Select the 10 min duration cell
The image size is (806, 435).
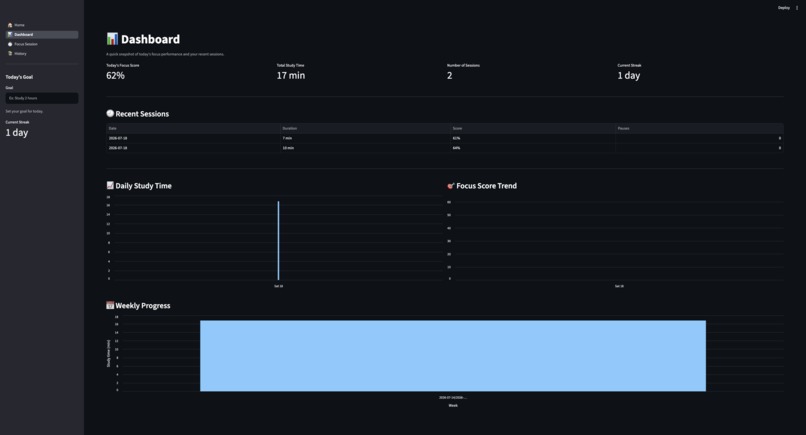tap(365, 148)
